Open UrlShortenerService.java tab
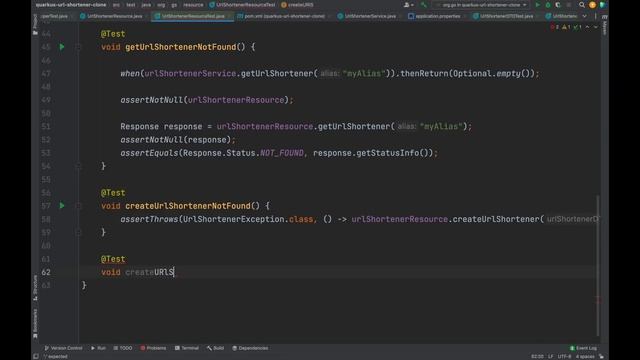Image resolution: width=640 pixels, height=360 pixels. coord(367,16)
